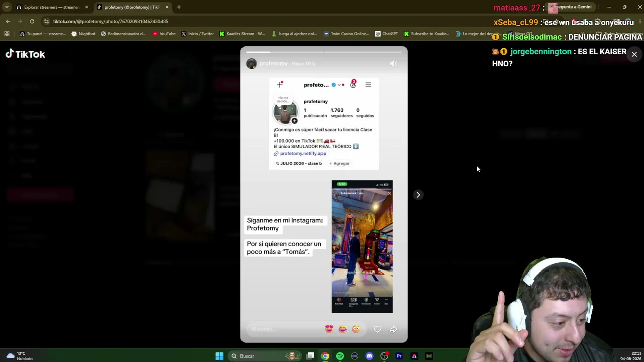
Task: Open the Nightbot bookmark
Action: tap(84, 34)
